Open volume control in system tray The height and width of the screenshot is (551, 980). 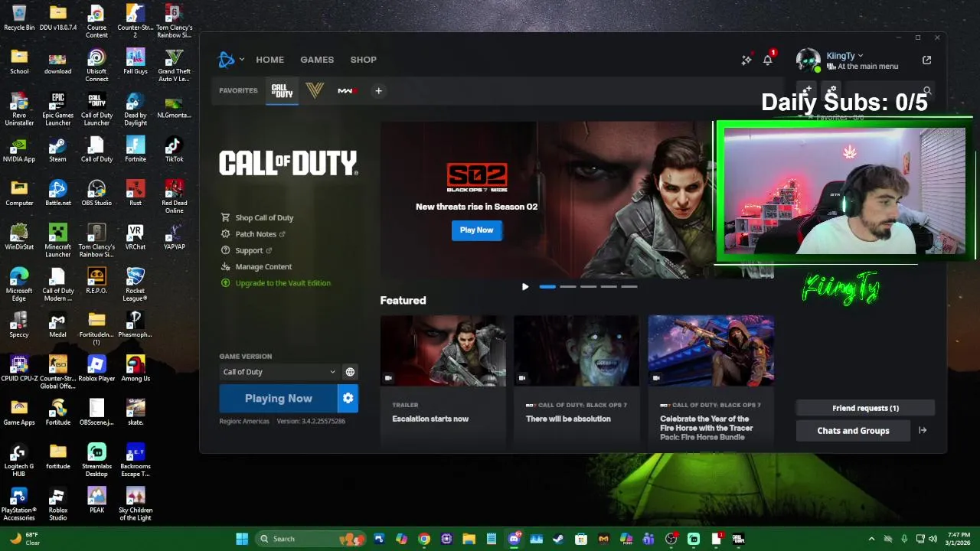click(x=933, y=539)
